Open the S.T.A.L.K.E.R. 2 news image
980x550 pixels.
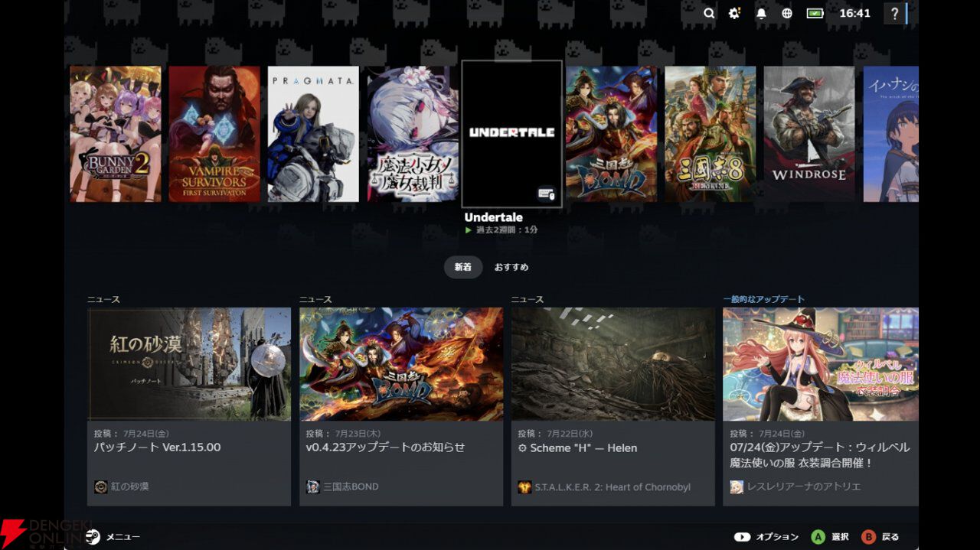click(x=613, y=364)
